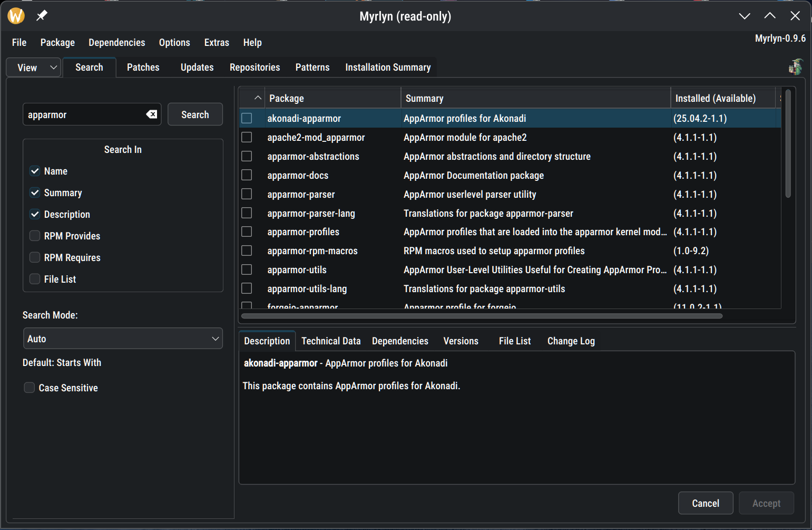Open the Extras menu
812x530 pixels.
coord(217,42)
